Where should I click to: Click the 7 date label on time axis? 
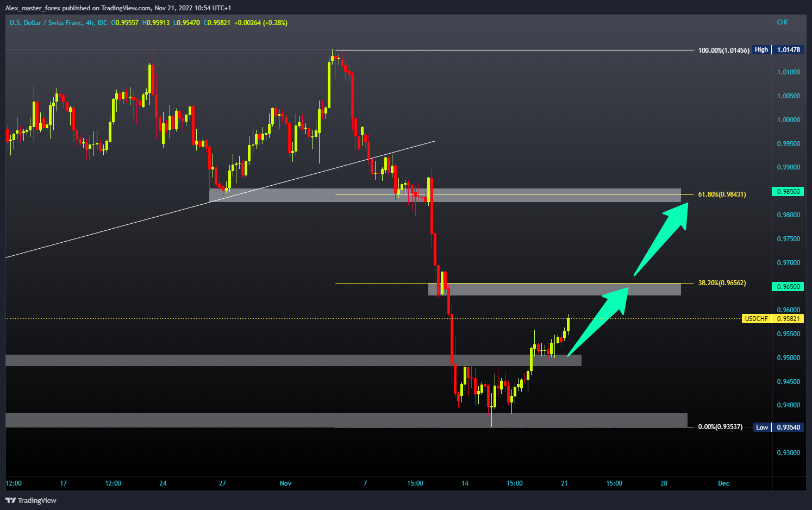(365, 483)
